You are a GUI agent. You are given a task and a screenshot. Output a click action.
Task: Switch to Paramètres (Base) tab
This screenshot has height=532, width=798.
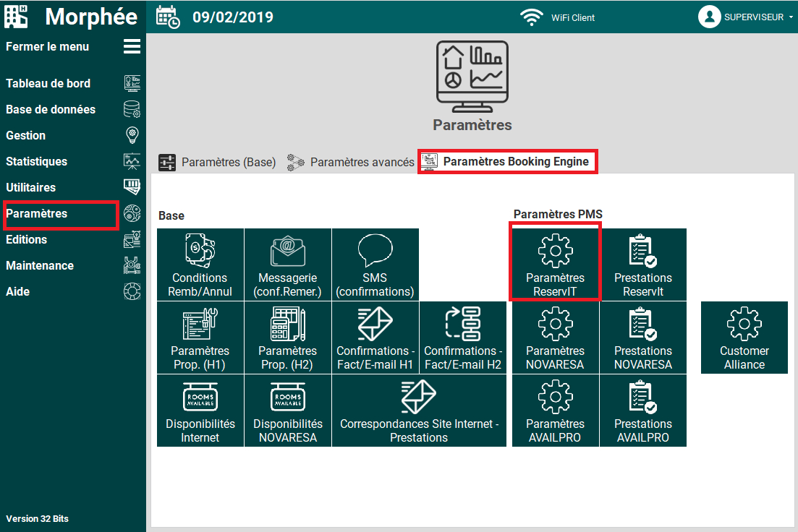(x=217, y=162)
